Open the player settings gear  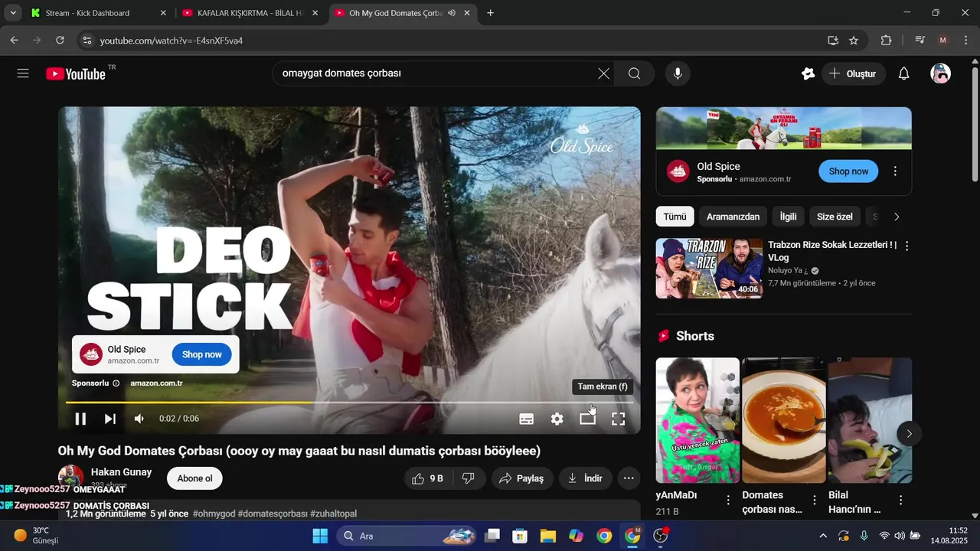tap(557, 419)
